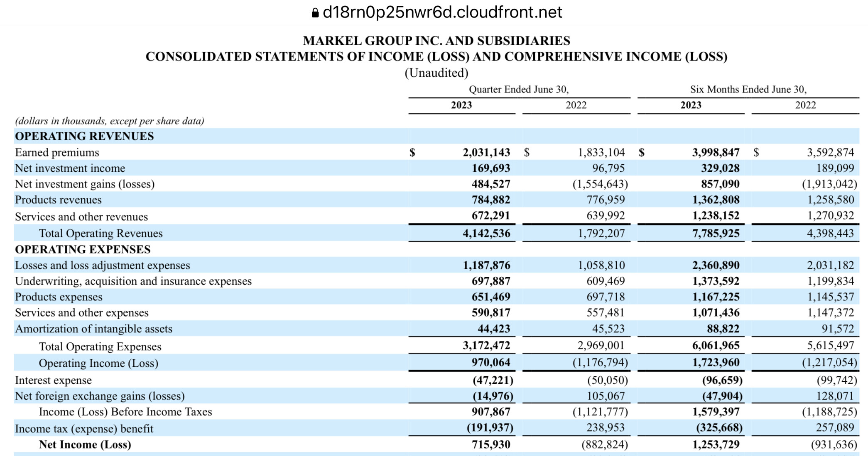This screenshot has height=456, width=868.
Task: Select 'MARKEL GROUP INC. AND SUBSIDIARIES' title
Action: (436, 41)
